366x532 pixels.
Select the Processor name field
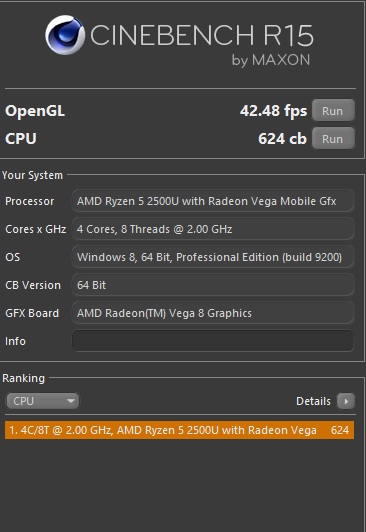click(x=213, y=201)
